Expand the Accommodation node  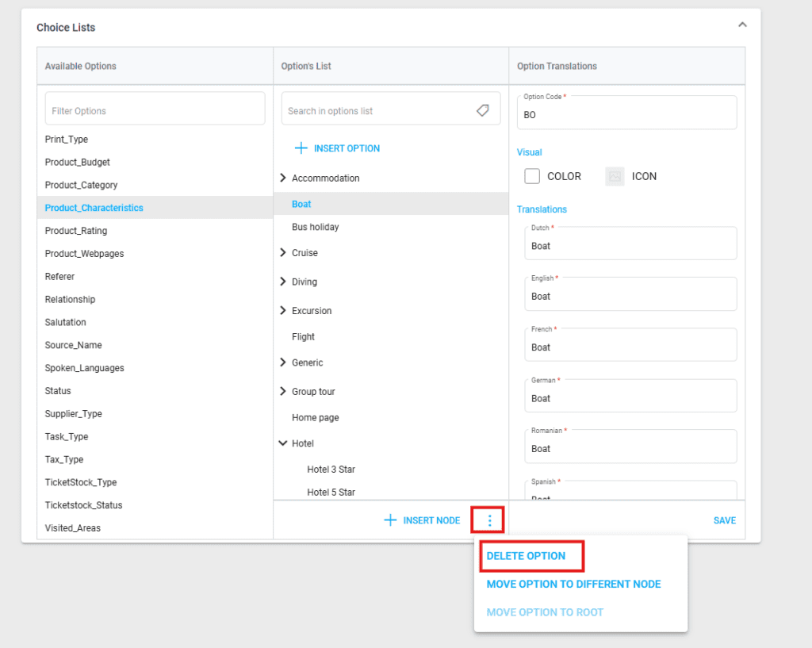tap(283, 178)
